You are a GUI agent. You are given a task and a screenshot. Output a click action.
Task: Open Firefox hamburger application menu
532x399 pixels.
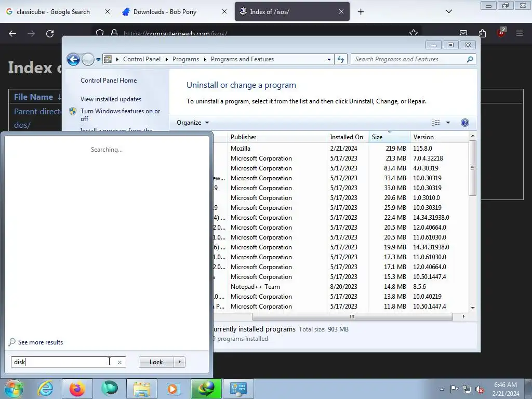(x=520, y=33)
